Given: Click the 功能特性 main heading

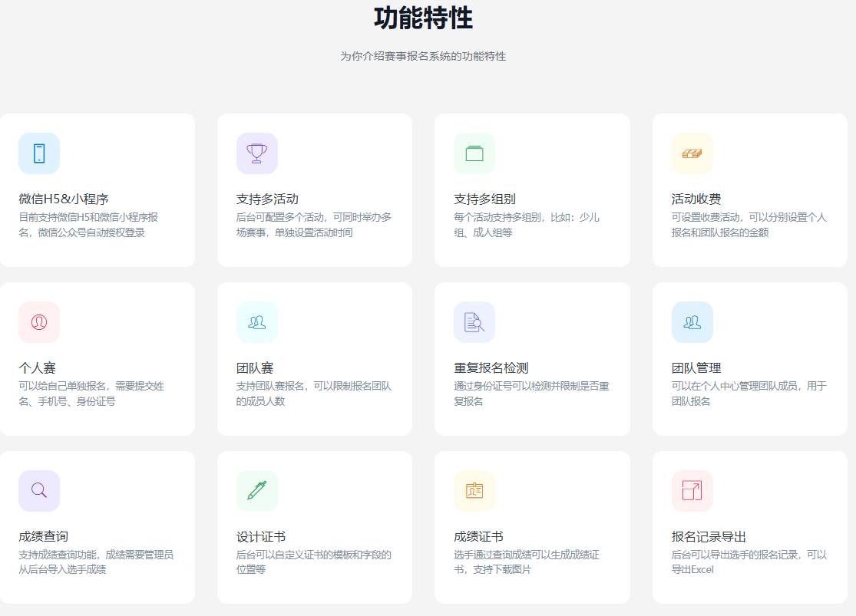Looking at the screenshot, I should (x=423, y=18).
